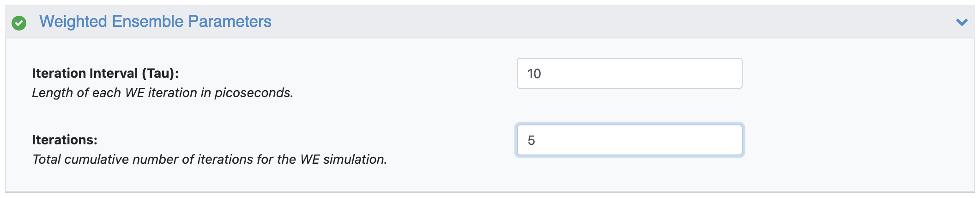The image size is (980, 198).
Task: Collapse section using the chevron arrow
Action: coord(962,22)
